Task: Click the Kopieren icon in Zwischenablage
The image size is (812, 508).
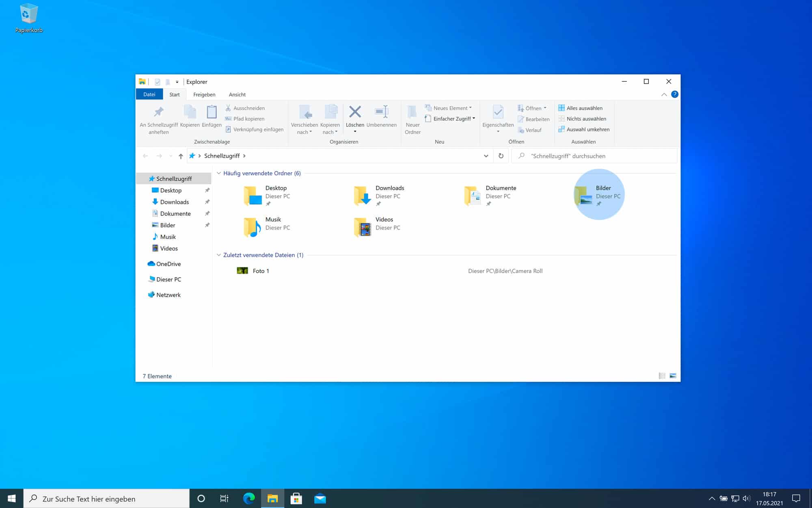Action: [190, 112]
